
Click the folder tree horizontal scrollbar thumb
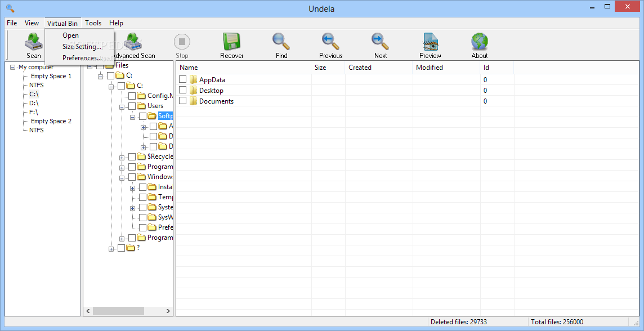point(118,311)
